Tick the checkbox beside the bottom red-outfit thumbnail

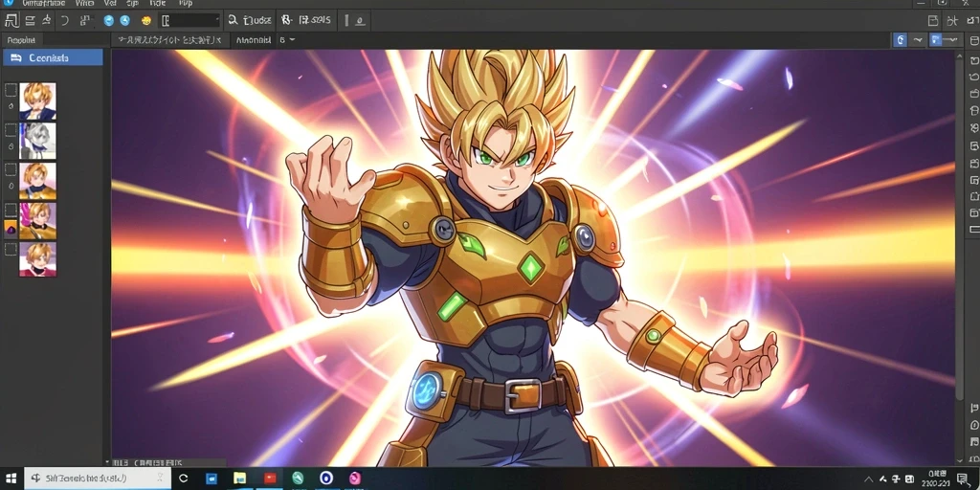[x=11, y=249]
